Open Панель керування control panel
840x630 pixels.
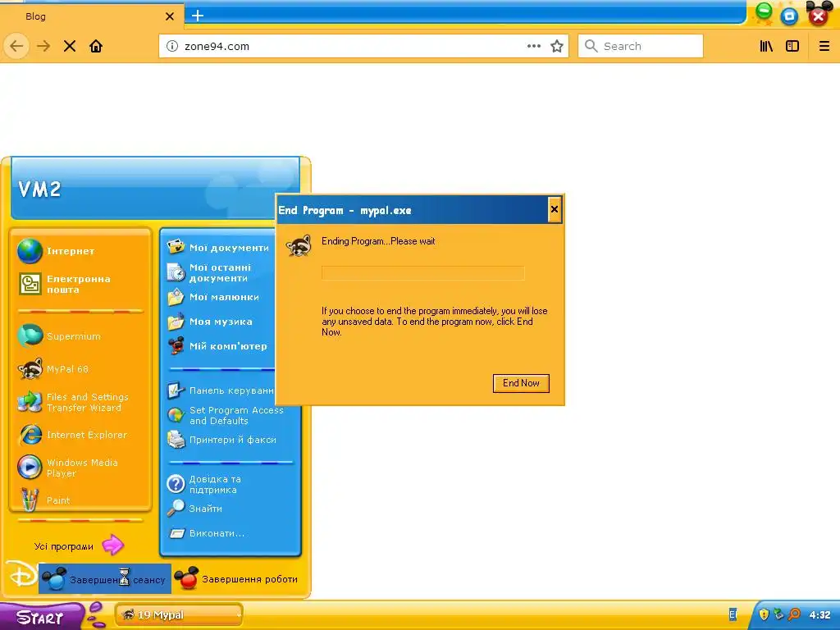[220, 390]
